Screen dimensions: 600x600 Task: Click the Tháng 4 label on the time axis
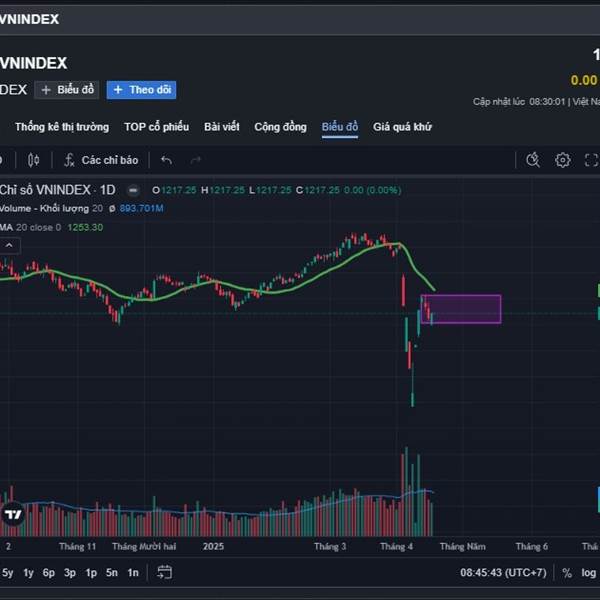(396, 546)
